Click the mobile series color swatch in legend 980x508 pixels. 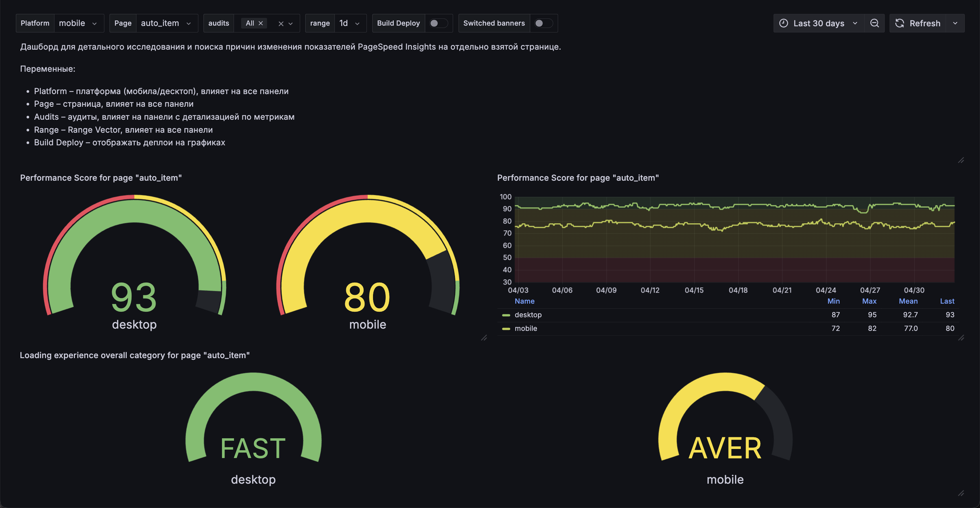(506, 329)
